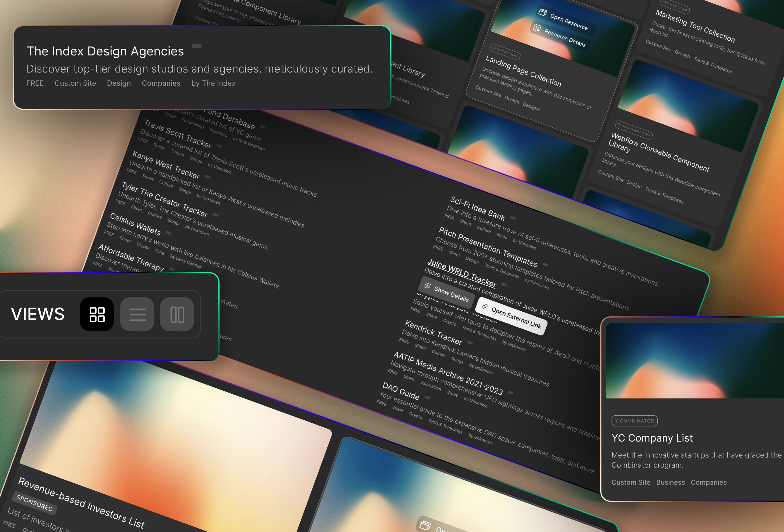The width and height of the screenshot is (784, 532).
Task: Open the YC Company List card thumbnail
Action: (695, 361)
